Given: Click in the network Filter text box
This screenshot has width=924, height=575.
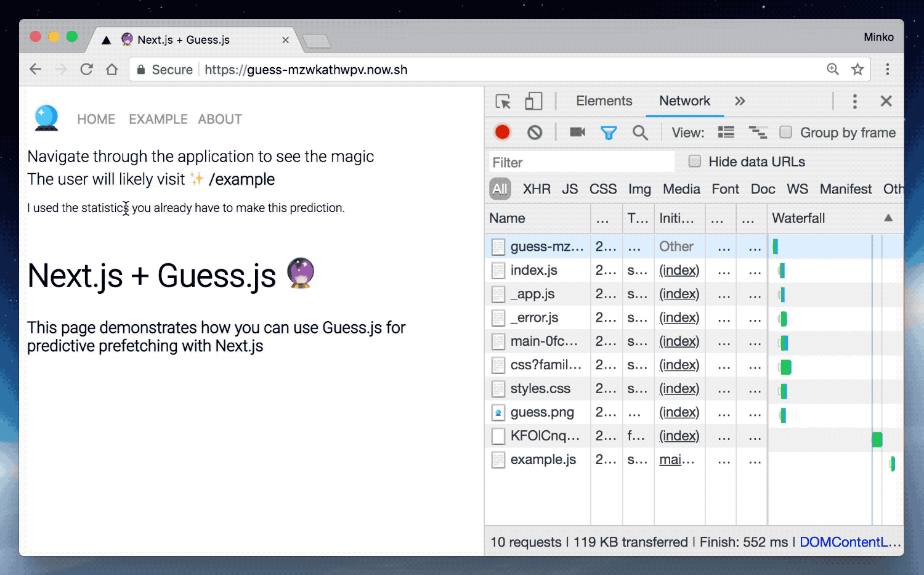Looking at the screenshot, I should pos(582,162).
